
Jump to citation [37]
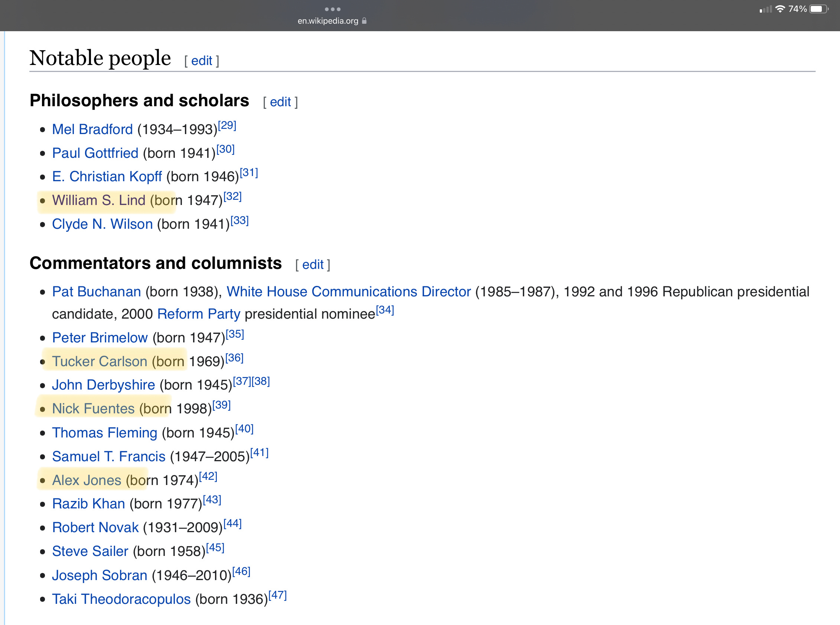tap(242, 381)
